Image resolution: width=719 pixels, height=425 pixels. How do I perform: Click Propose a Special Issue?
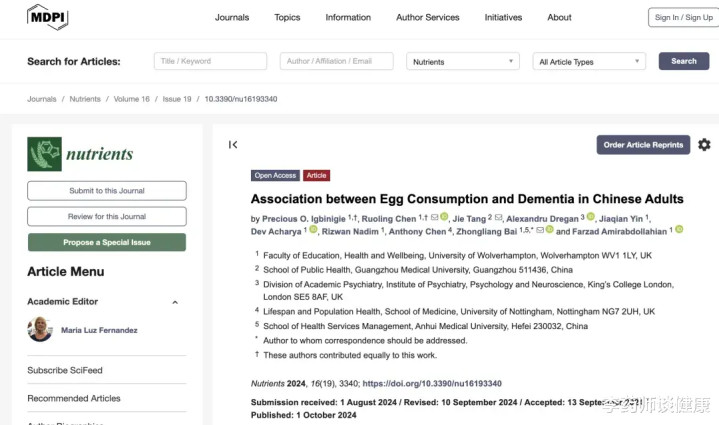coord(107,242)
